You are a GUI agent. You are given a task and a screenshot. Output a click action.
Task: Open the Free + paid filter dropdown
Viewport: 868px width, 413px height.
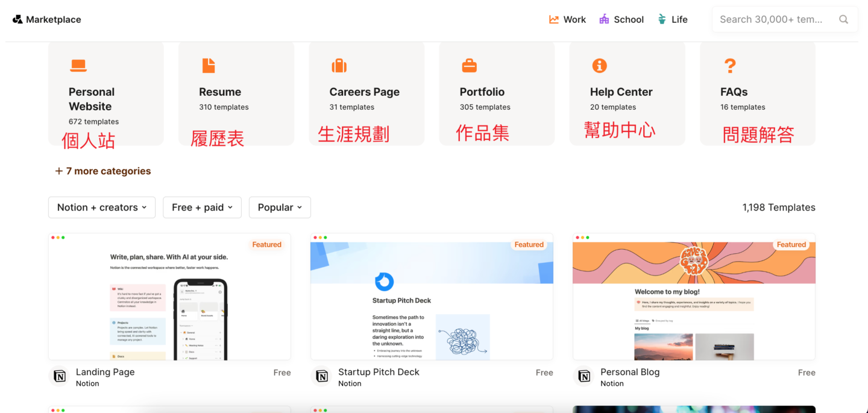point(202,207)
